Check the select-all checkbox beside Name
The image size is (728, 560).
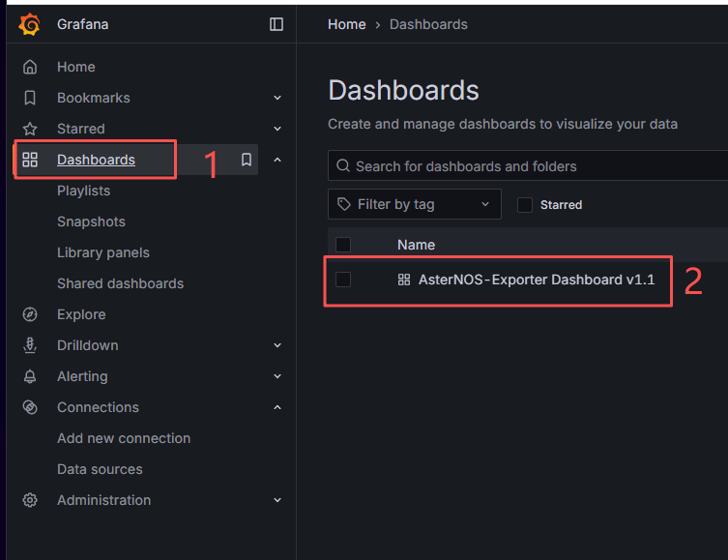pos(343,245)
